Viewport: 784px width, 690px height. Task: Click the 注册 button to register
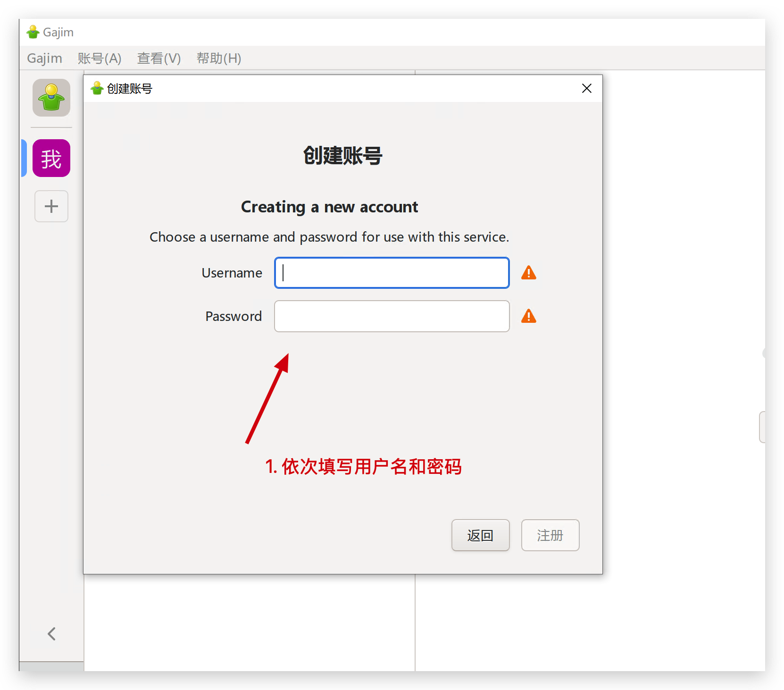pos(550,535)
